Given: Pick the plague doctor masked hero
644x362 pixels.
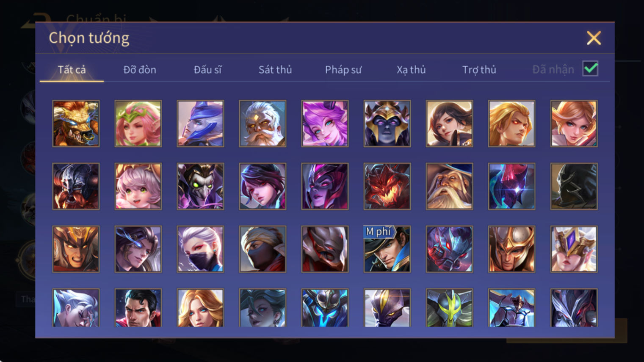Looking at the screenshot, I should click(200, 186).
